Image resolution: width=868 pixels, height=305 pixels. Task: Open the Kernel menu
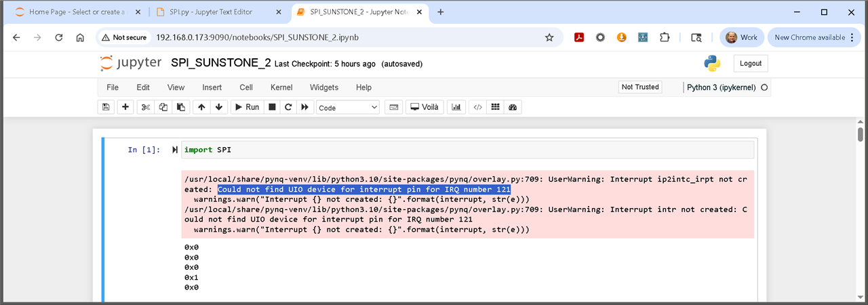281,87
